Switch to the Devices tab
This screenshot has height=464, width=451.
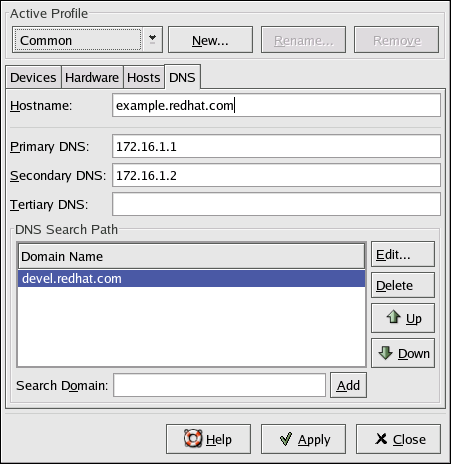(x=33, y=77)
